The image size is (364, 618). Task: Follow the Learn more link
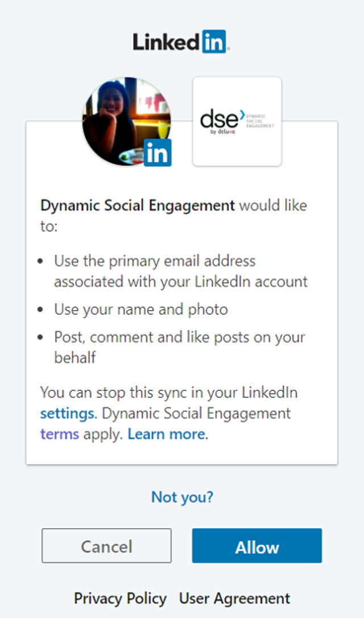tap(166, 434)
